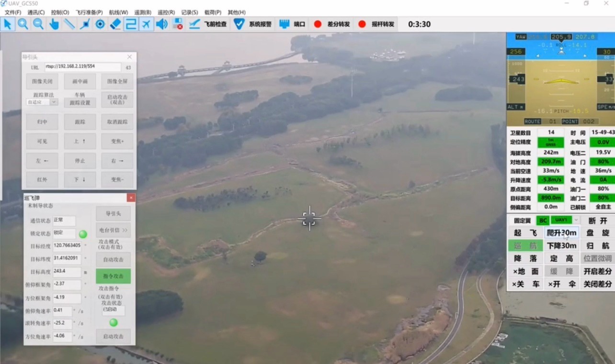
Task: Toggle the speaker sound icon
Action: (162, 24)
